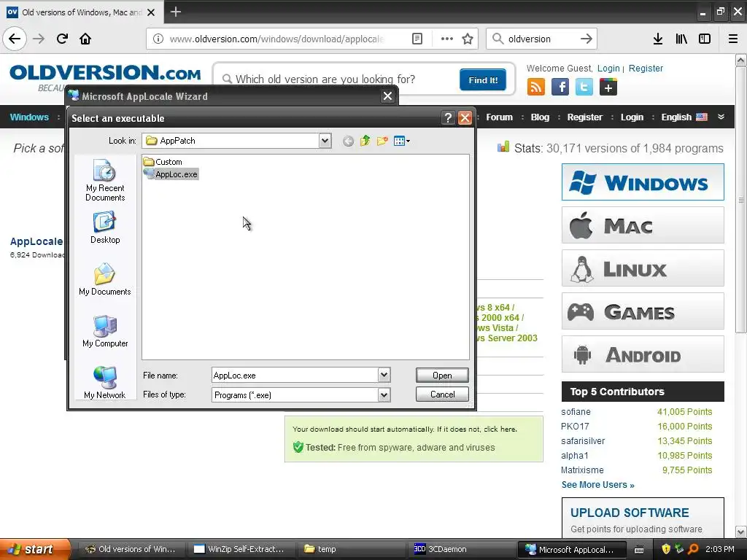
Task: Open the browser home page icon
Action: click(x=85, y=39)
